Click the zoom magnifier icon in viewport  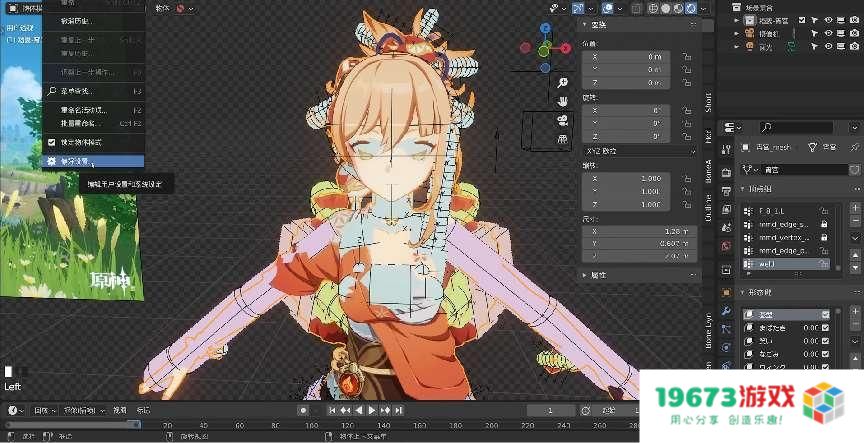(564, 83)
